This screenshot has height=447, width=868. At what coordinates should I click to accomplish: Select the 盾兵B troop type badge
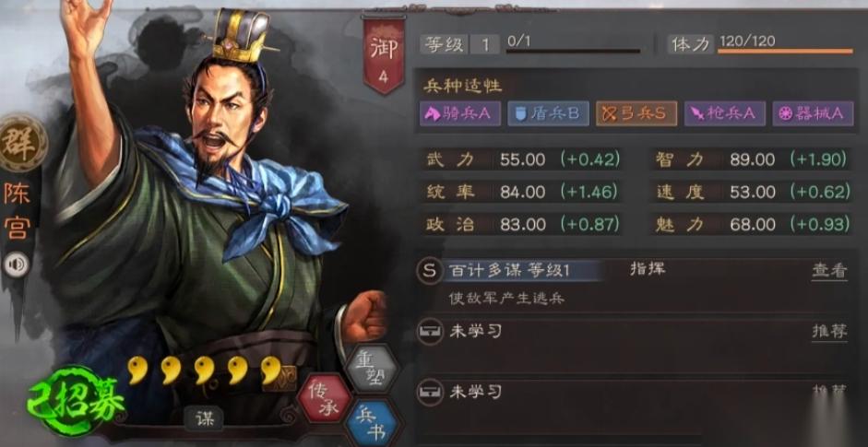click(x=548, y=113)
